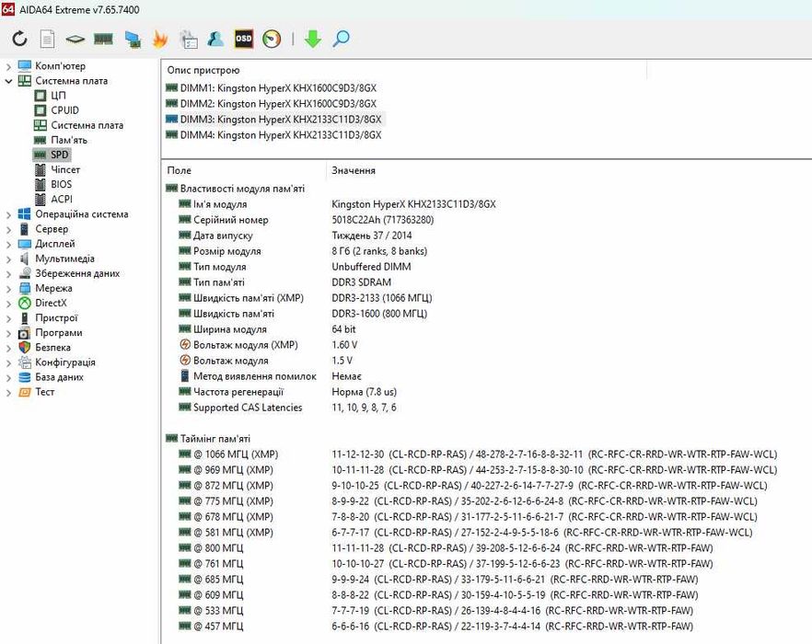The width and height of the screenshot is (812, 644).
Task: Click the AIDA64 app logo icon
Action: (x=7, y=9)
